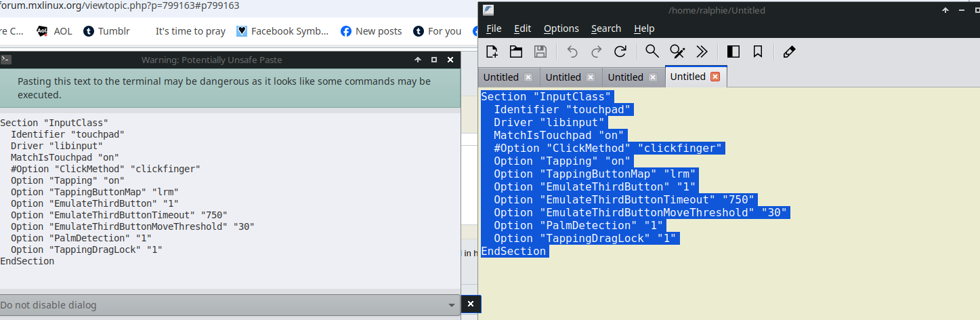
Task: Open the File menu in FeatherPad
Action: (x=494, y=28)
